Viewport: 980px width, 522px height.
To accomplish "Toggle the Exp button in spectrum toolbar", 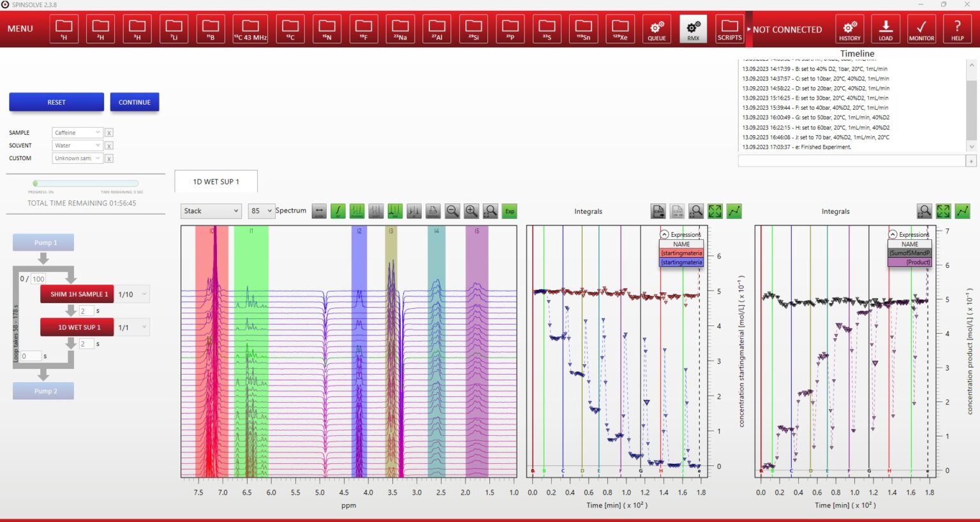I will pos(509,211).
